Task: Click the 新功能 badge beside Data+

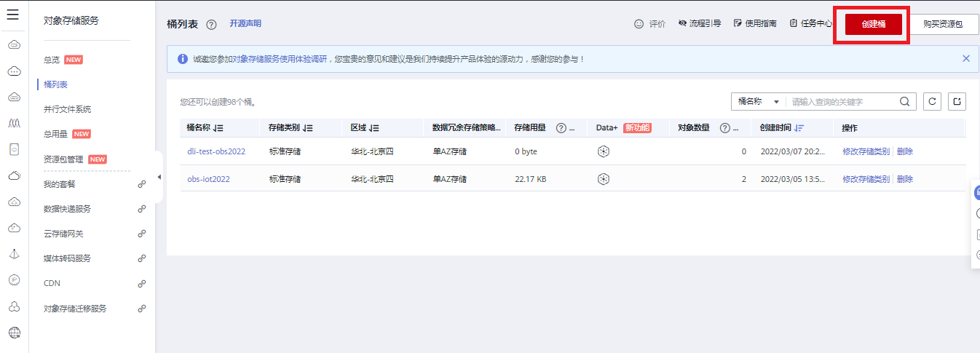Action: [637, 128]
